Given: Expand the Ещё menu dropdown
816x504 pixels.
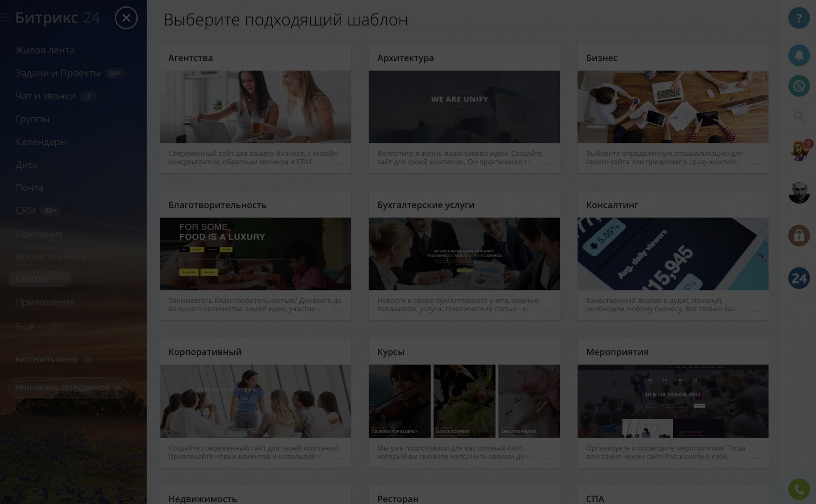Looking at the screenshot, I should pyautogui.click(x=28, y=327).
